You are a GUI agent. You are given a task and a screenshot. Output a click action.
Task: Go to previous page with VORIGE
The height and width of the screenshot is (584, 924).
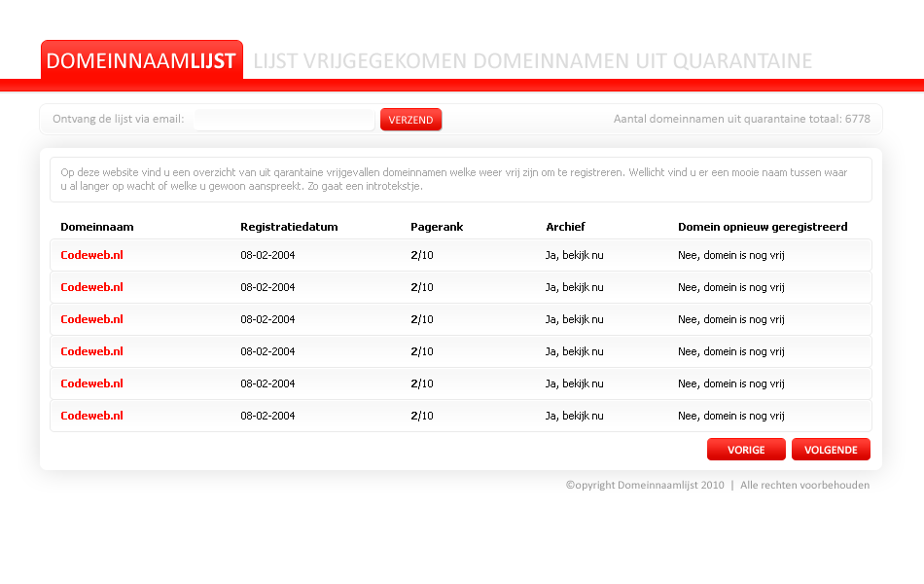click(746, 450)
